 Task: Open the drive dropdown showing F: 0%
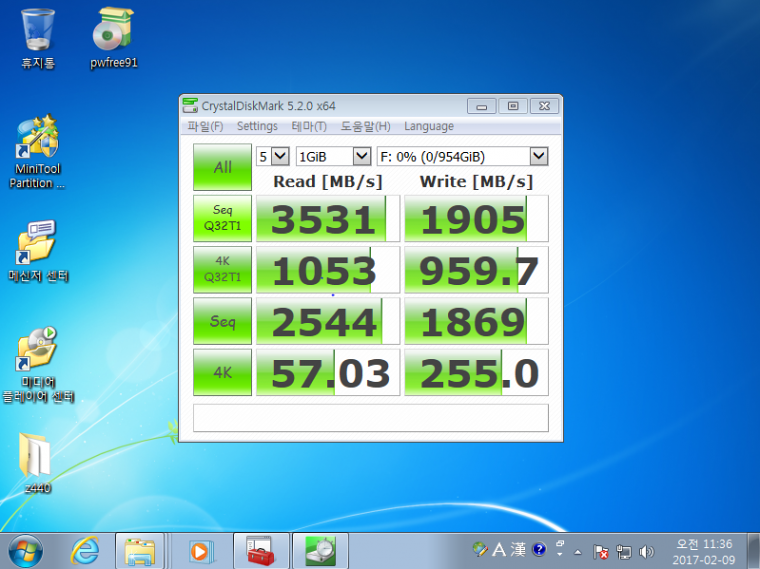[x=463, y=157]
